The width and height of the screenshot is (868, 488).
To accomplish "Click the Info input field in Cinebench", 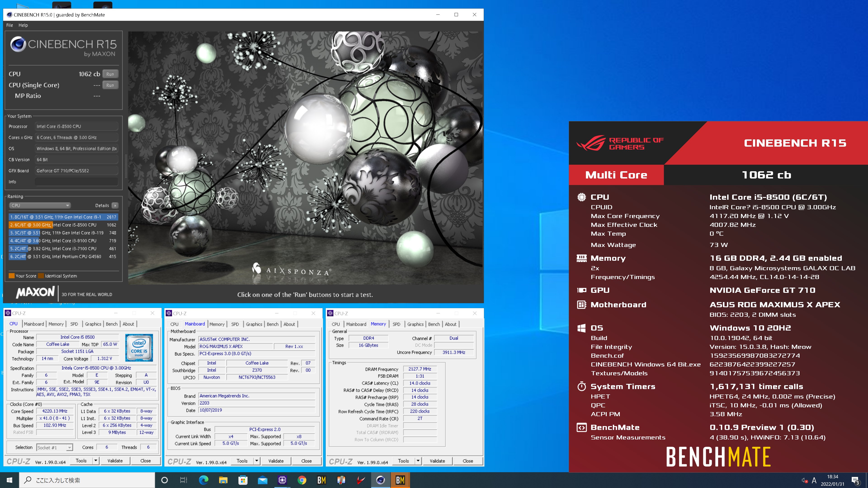I will 76,182.
